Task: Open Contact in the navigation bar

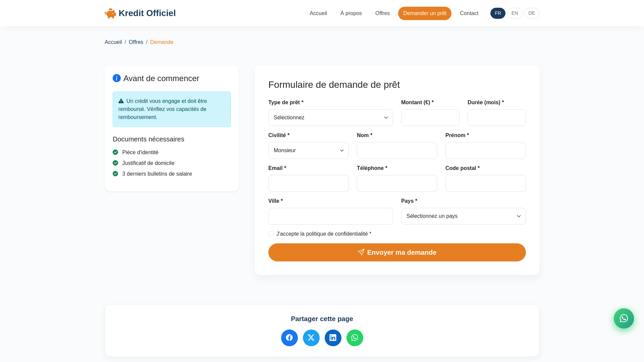Action: [x=469, y=13]
